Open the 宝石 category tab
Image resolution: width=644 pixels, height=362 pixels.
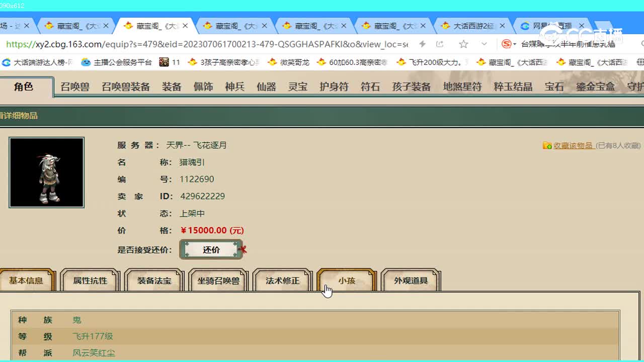click(x=554, y=86)
